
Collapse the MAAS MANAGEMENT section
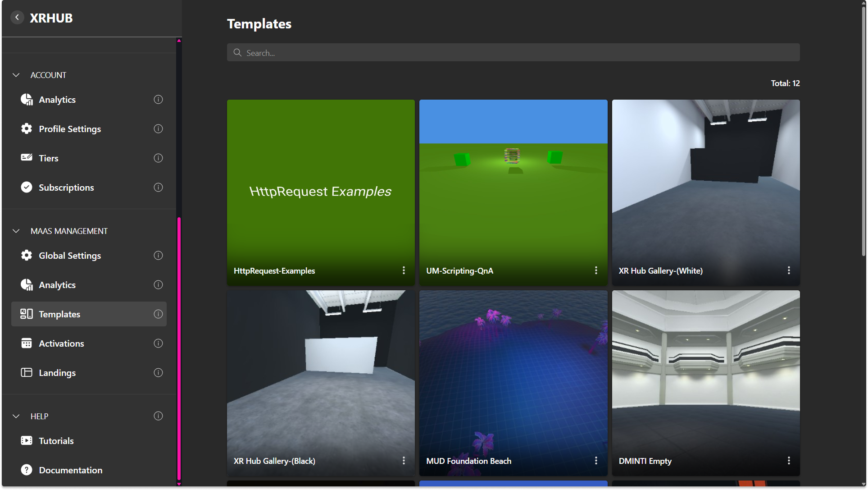point(16,231)
